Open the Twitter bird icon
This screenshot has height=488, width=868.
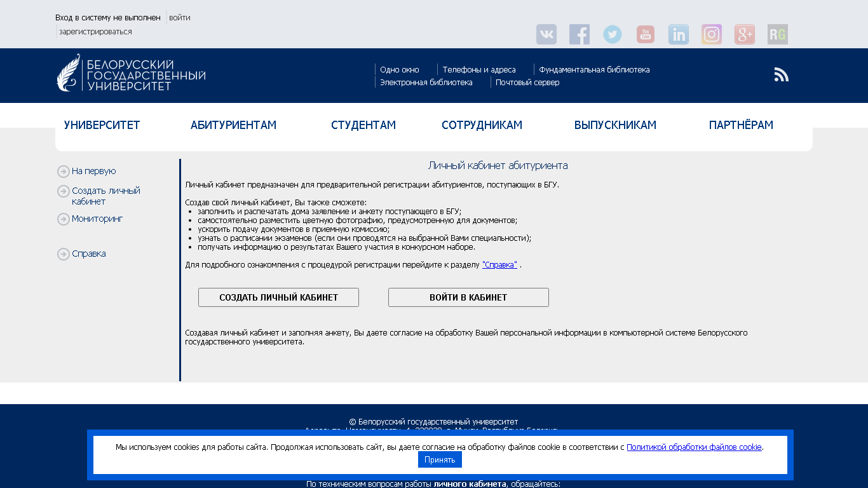(x=613, y=34)
